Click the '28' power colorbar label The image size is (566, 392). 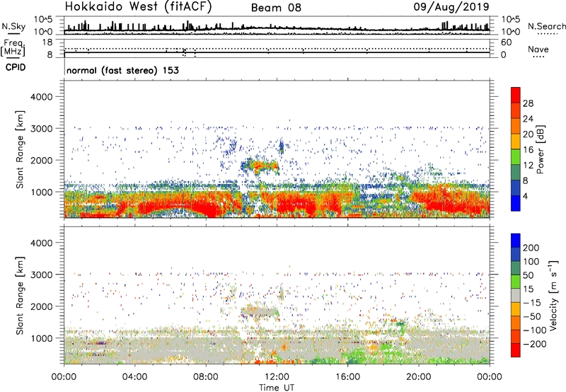(x=528, y=103)
